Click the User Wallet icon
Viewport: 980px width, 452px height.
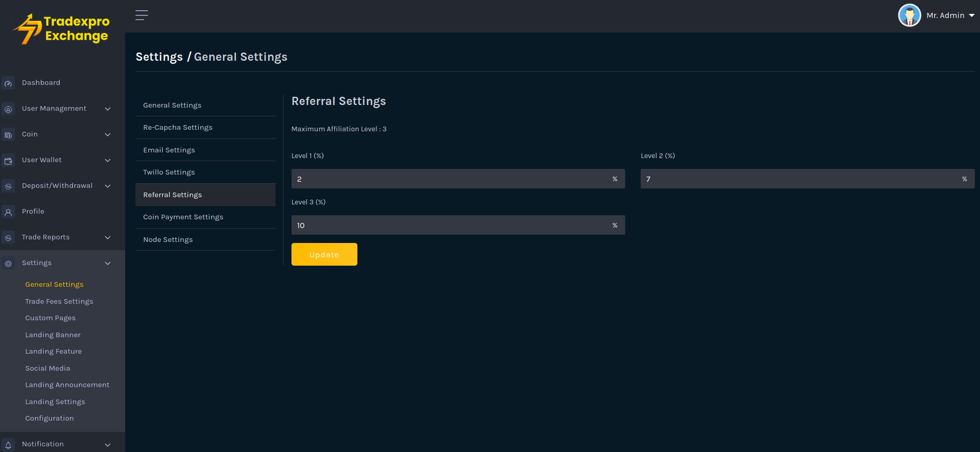pos(8,161)
